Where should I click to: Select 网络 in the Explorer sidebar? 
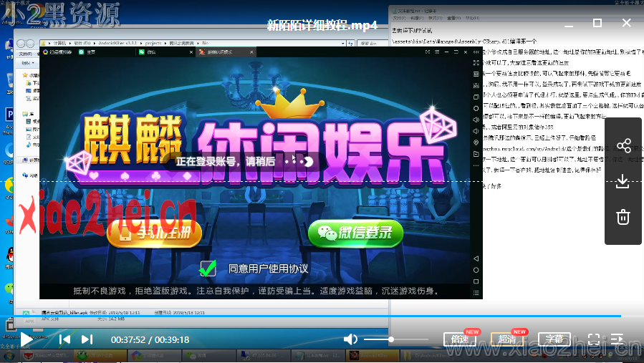coord(32,175)
